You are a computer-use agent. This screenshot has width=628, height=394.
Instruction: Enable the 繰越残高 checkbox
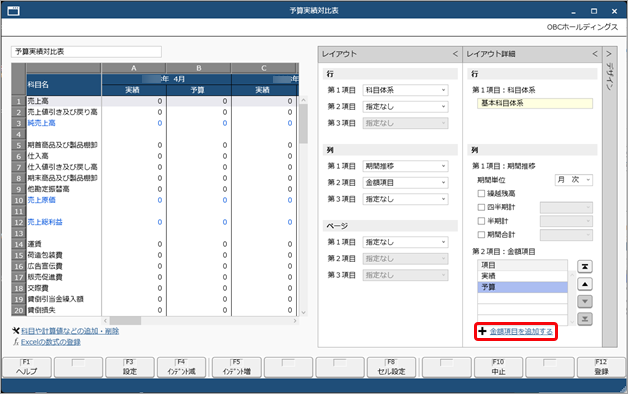(481, 193)
